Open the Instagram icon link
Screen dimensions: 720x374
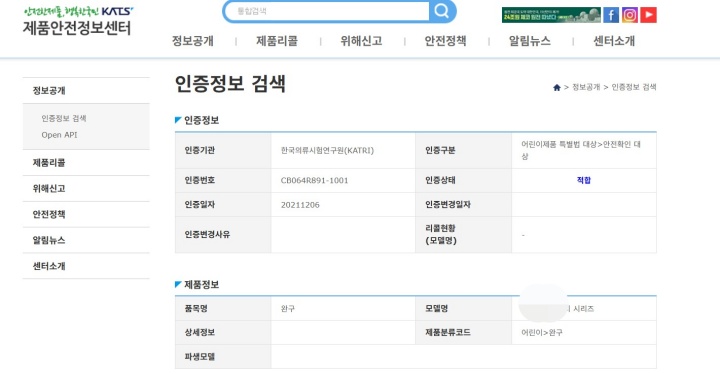coord(630,15)
